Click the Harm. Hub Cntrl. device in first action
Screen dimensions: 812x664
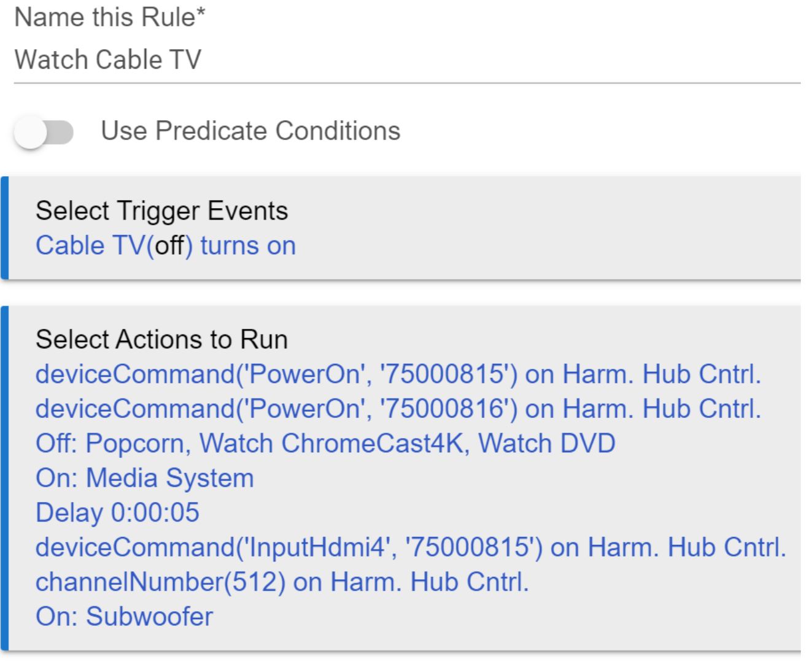pos(662,375)
